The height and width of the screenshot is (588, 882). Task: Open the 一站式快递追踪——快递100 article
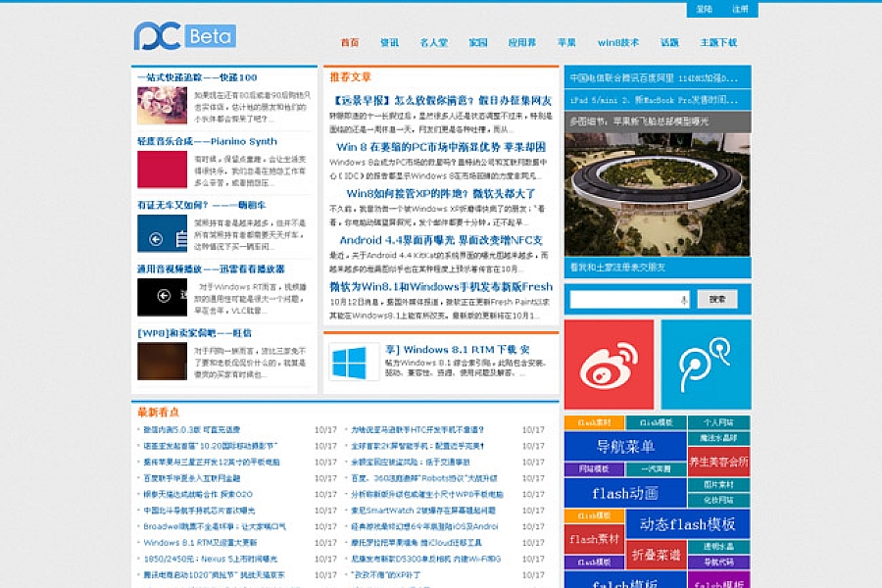click(x=197, y=77)
